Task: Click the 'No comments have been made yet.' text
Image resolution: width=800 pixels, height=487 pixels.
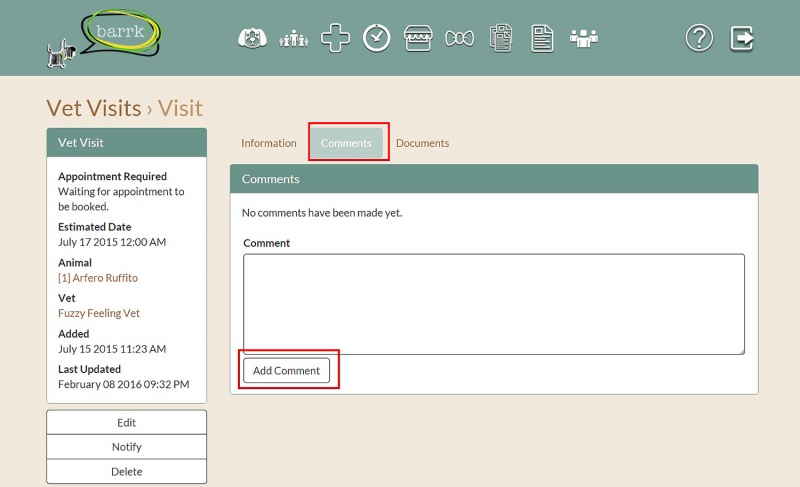Action: pyautogui.click(x=322, y=213)
